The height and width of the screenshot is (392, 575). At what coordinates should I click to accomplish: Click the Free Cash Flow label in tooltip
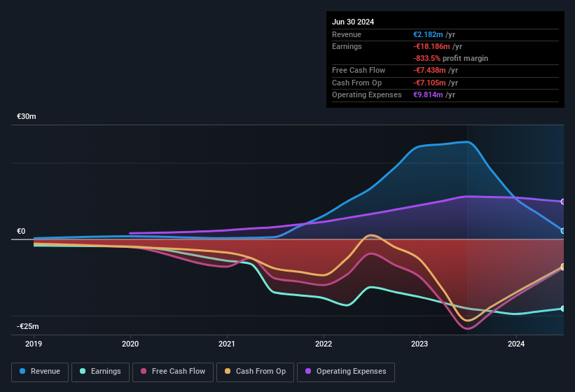(x=359, y=70)
